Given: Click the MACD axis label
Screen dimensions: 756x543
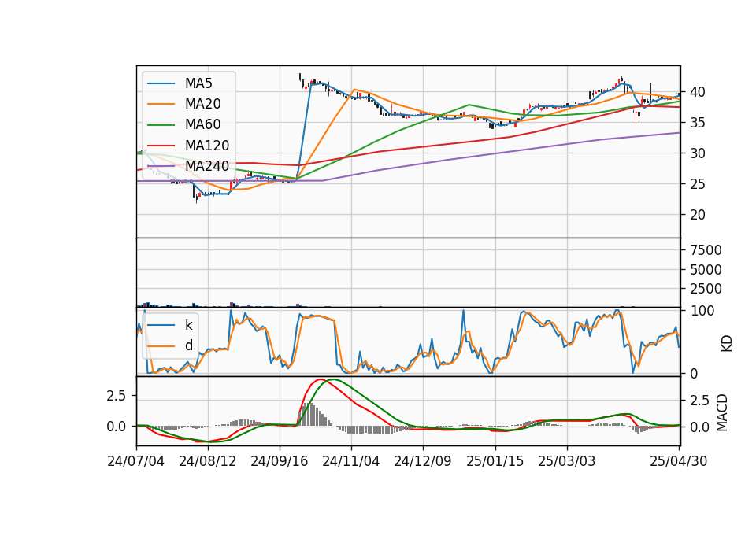Looking at the screenshot, I should click(x=722, y=412).
